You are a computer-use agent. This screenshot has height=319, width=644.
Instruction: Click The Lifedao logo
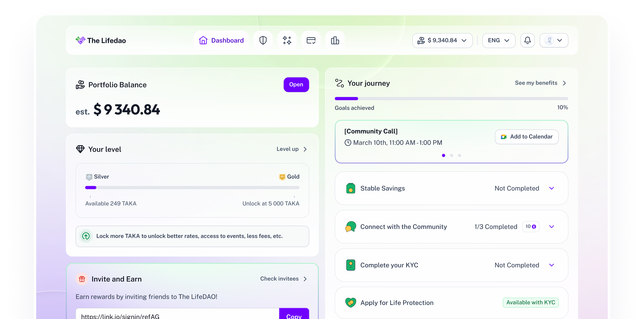coord(101,40)
